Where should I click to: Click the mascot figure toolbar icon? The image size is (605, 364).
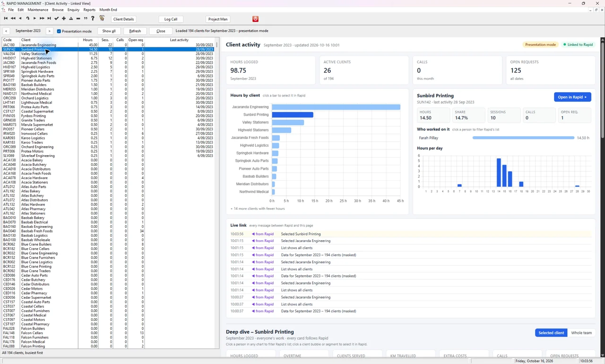point(102,19)
